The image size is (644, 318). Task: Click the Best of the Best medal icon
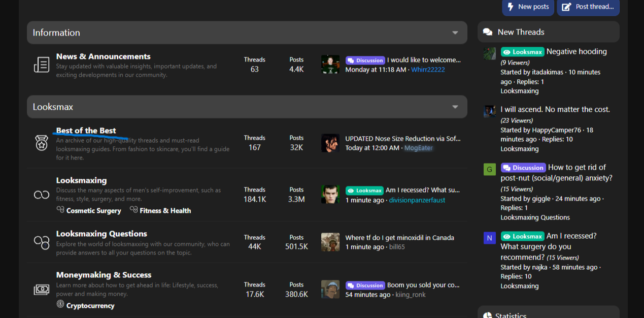click(x=42, y=143)
